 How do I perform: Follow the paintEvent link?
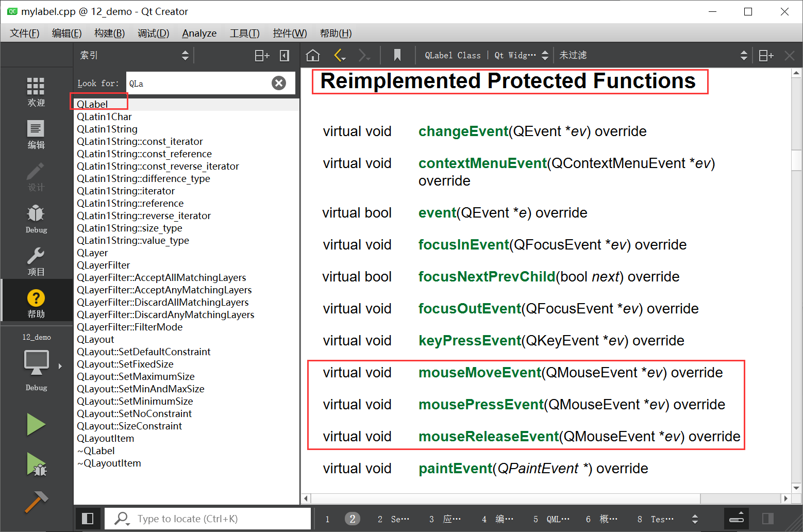pyautogui.click(x=456, y=469)
